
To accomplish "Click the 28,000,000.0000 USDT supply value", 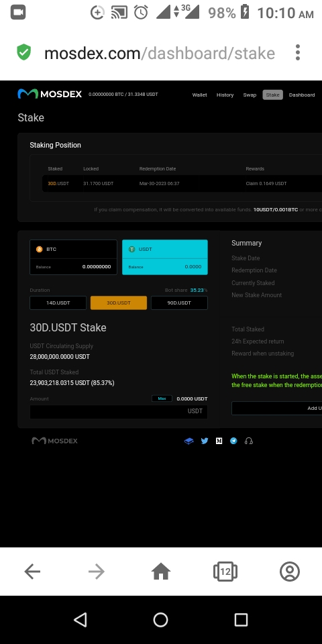I will point(60,356).
